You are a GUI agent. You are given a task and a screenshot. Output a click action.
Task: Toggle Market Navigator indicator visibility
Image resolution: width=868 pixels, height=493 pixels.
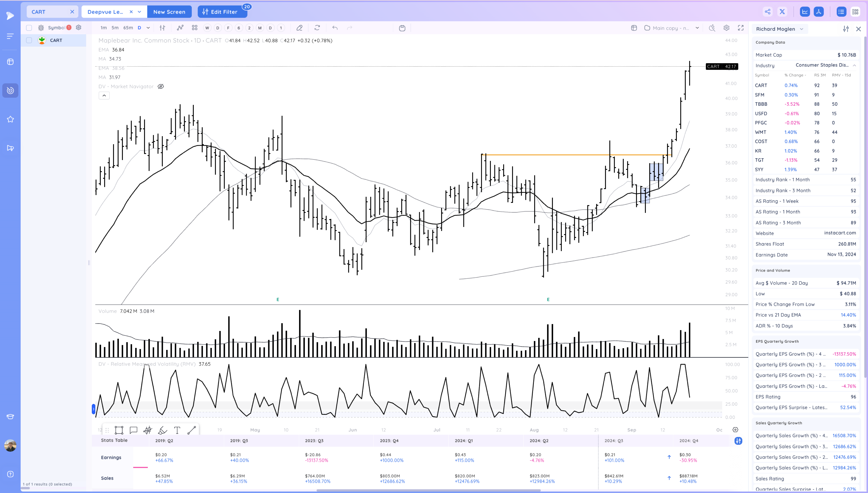(x=161, y=86)
